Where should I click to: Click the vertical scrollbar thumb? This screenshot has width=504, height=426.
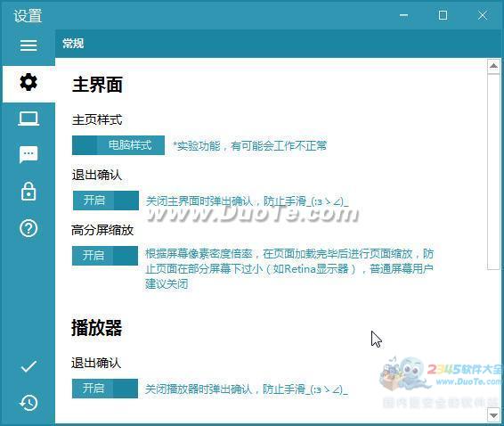[493, 171]
